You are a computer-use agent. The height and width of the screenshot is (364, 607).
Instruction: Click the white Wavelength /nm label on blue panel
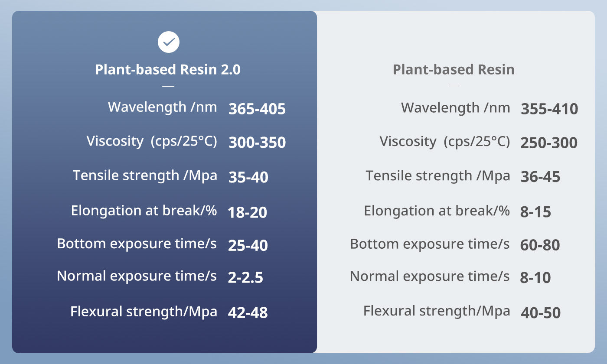coord(163,107)
